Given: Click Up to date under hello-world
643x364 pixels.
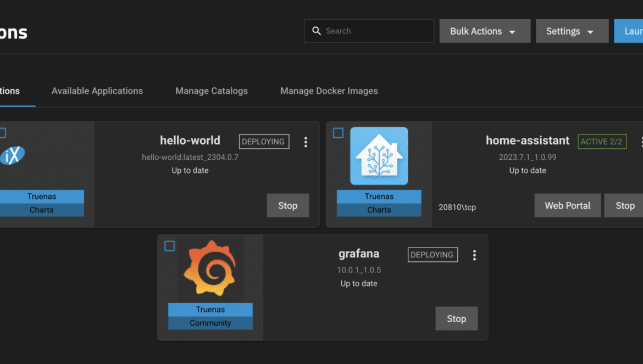Looking at the screenshot, I should (190, 170).
